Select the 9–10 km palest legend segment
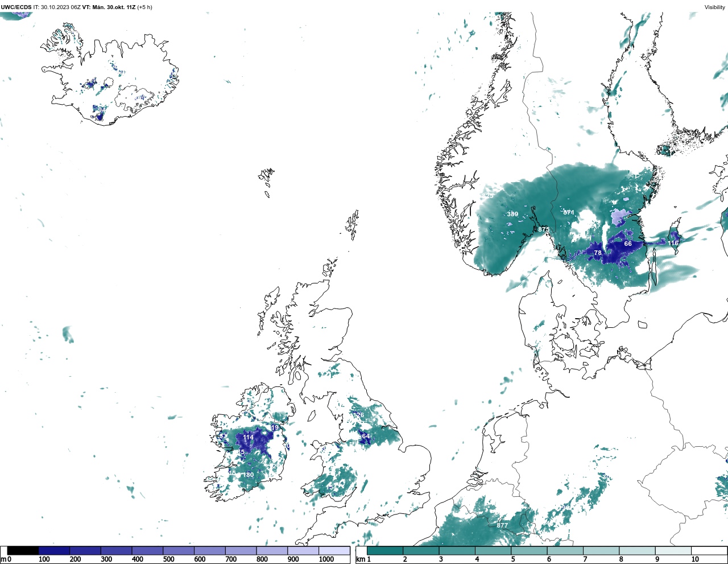Screen dimensions: 728x564 (x=673, y=551)
